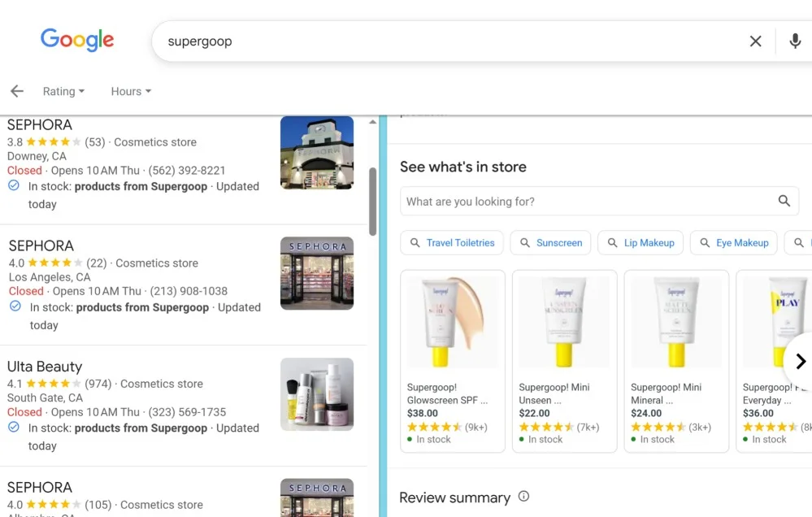Start voice search with the microphone icon
This screenshot has width=812, height=517.
(795, 41)
